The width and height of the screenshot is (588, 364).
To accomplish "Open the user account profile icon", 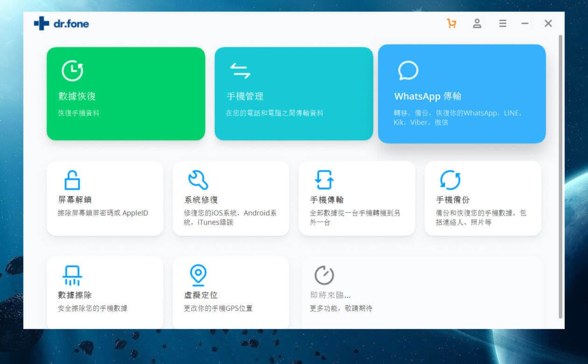I will [477, 23].
